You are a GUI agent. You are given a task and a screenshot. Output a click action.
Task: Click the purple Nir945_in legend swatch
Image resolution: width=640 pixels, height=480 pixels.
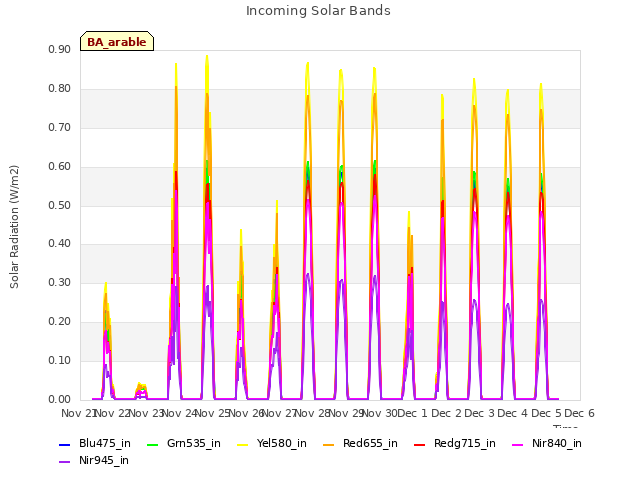65,462
